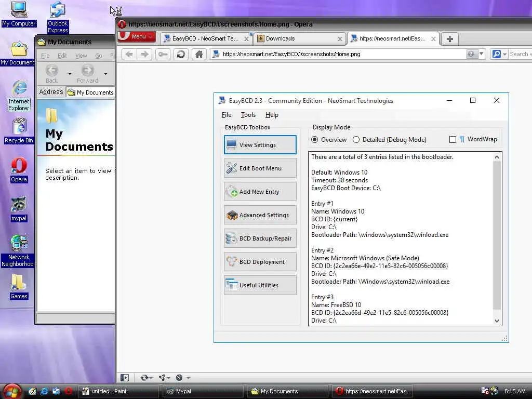Screen dimensions: 532x399
Task: Select the Opera desktop shortcut
Action: pos(19,170)
